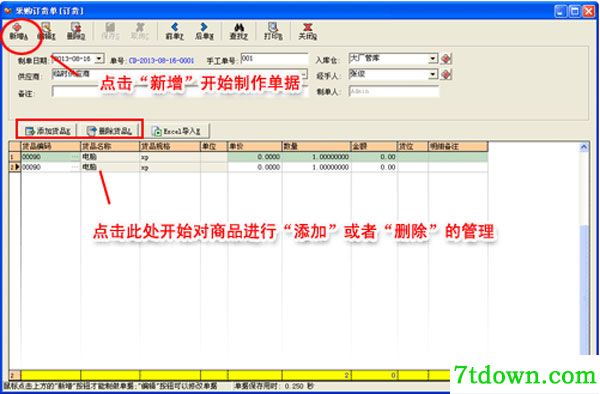Open the 入库仓 warehouse dropdown
Viewport: 600px width, 394px height.
tap(432, 59)
